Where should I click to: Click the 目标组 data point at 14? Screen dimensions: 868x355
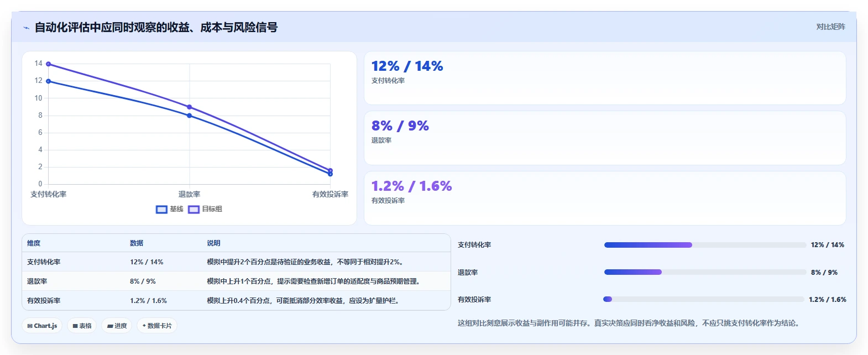[x=49, y=64]
